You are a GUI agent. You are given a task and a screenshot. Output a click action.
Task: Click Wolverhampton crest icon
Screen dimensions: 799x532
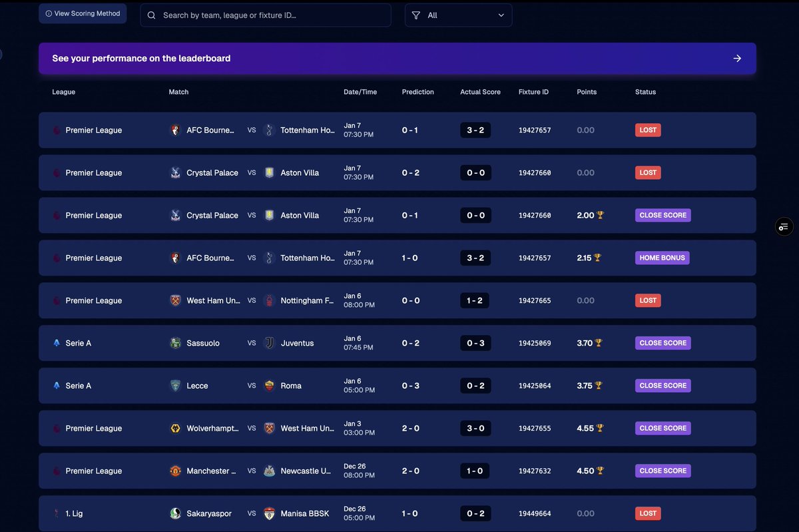click(x=176, y=428)
